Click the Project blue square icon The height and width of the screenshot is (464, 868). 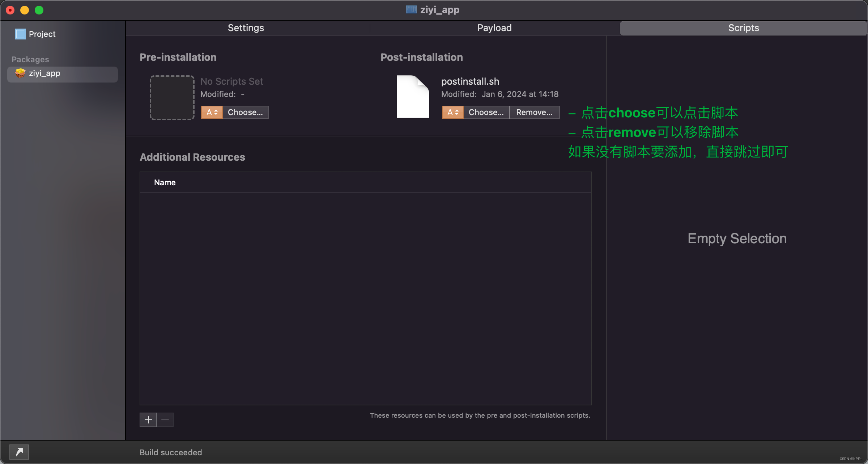pos(20,34)
